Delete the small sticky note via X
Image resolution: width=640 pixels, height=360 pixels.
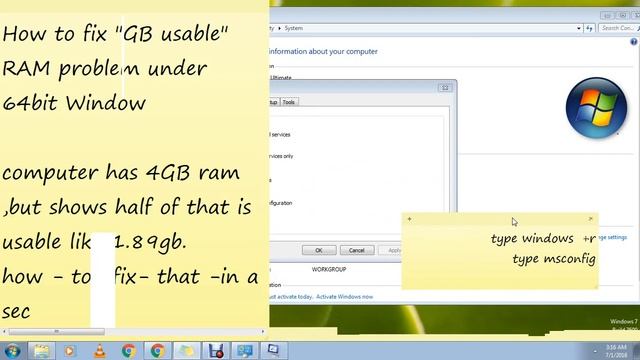(591, 219)
